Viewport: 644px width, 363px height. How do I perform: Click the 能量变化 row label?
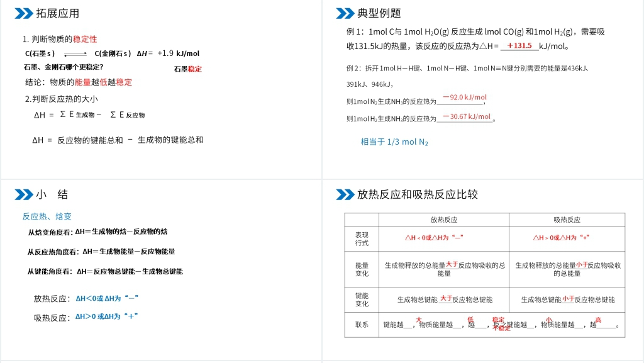pyautogui.click(x=362, y=269)
